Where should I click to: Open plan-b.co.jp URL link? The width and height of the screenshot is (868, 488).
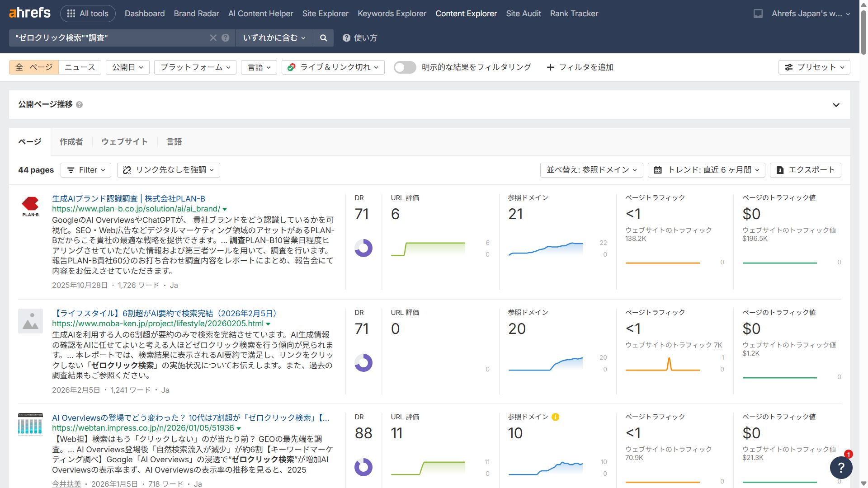(136, 209)
